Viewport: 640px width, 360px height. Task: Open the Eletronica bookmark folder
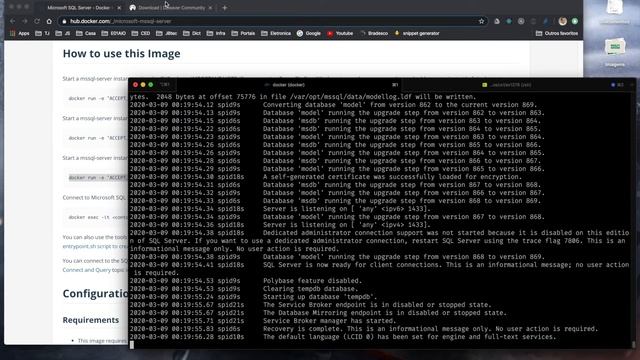tap(276, 33)
